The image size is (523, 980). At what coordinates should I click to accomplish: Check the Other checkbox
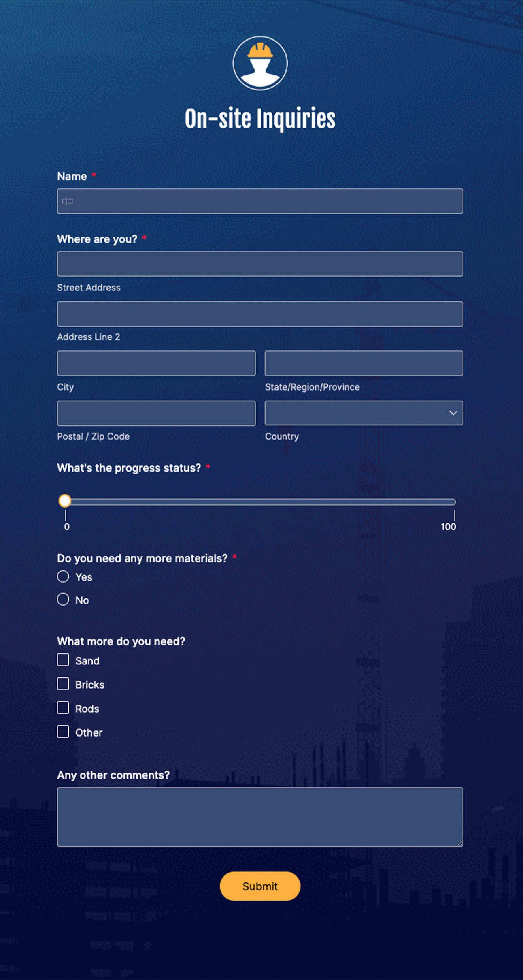pos(63,732)
